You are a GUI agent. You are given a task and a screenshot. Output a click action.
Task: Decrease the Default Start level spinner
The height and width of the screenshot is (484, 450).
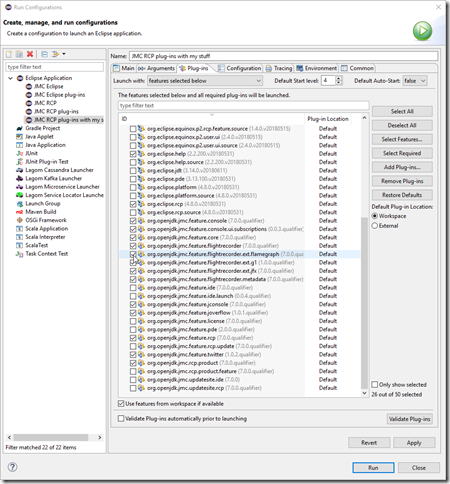pyautogui.click(x=339, y=83)
